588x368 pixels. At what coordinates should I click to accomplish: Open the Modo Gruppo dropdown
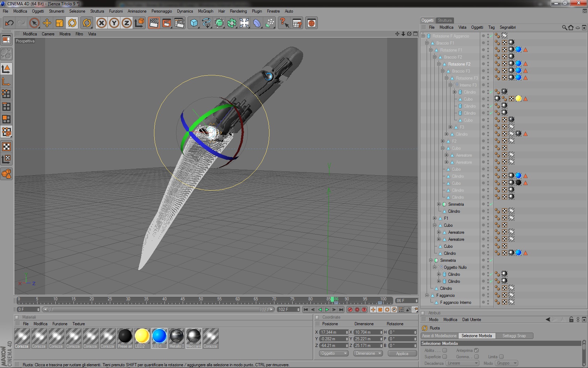click(507, 363)
